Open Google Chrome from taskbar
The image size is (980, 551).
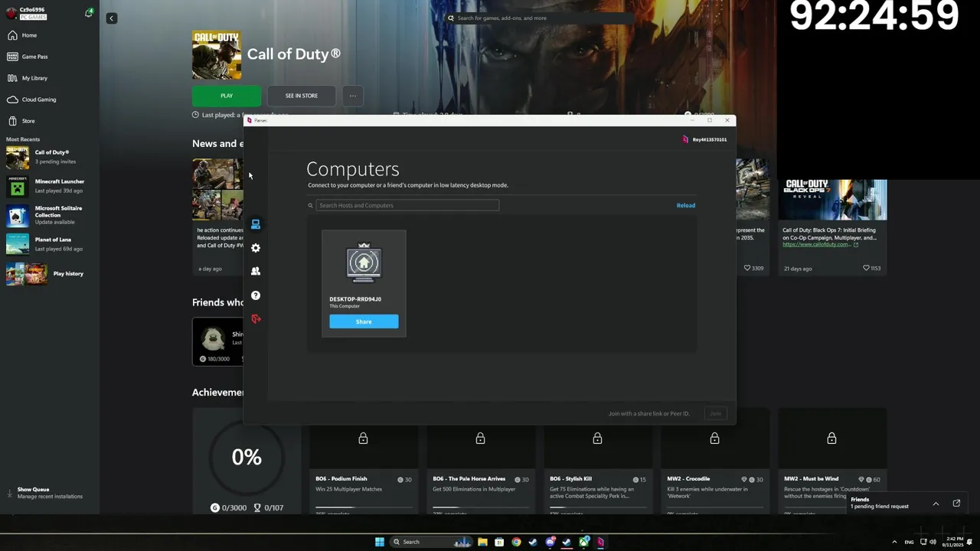tap(516, 542)
